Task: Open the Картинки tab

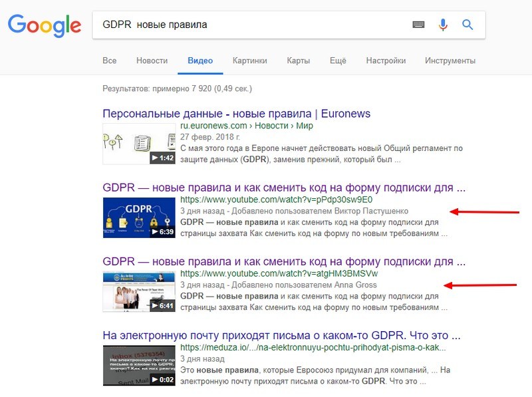Action: (249, 61)
